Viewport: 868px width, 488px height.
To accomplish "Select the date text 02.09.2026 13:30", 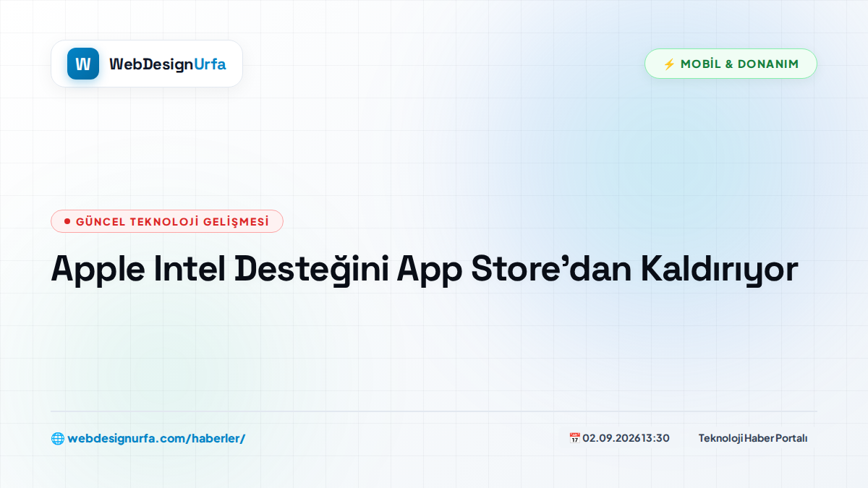I will tap(626, 438).
